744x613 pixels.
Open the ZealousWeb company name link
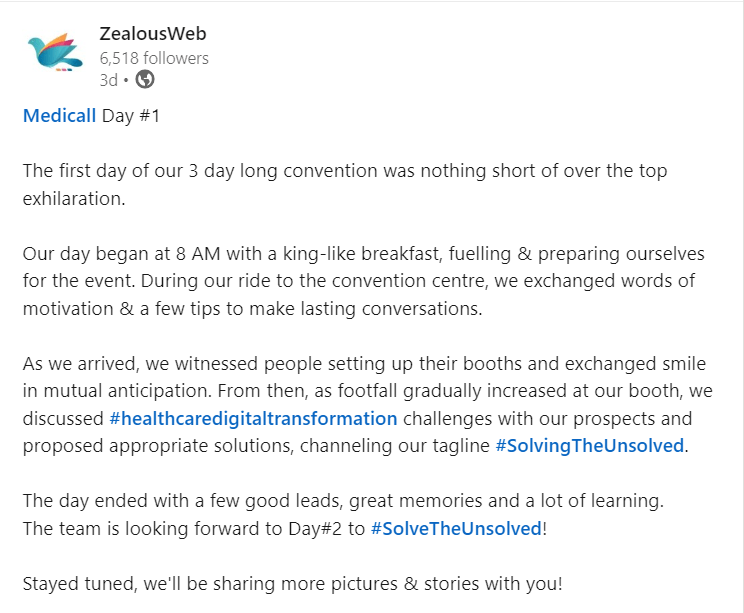coord(153,34)
